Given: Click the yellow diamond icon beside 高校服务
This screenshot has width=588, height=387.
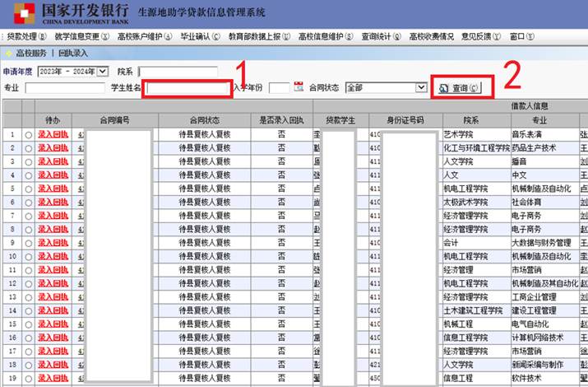Looking at the screenshot, I should point(9,53).
